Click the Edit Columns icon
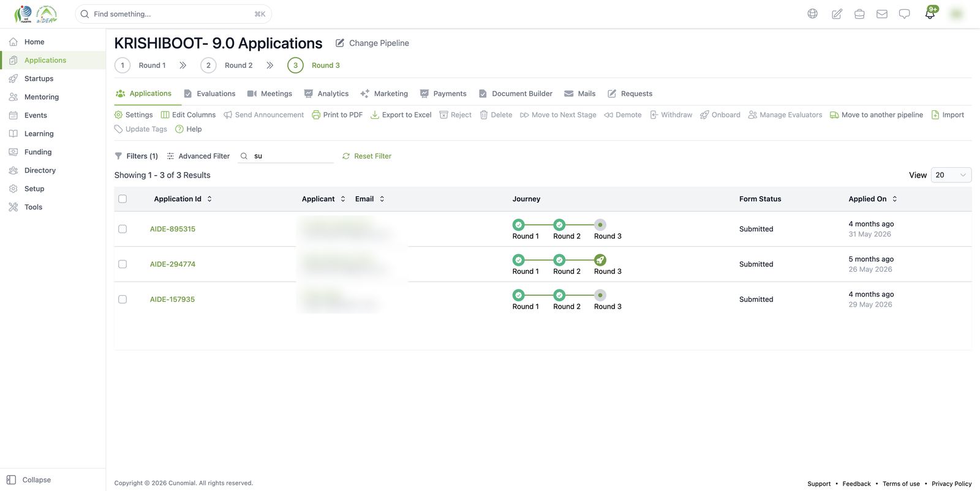The height and width of the screenshot is (491, 980). click(165, 115)
